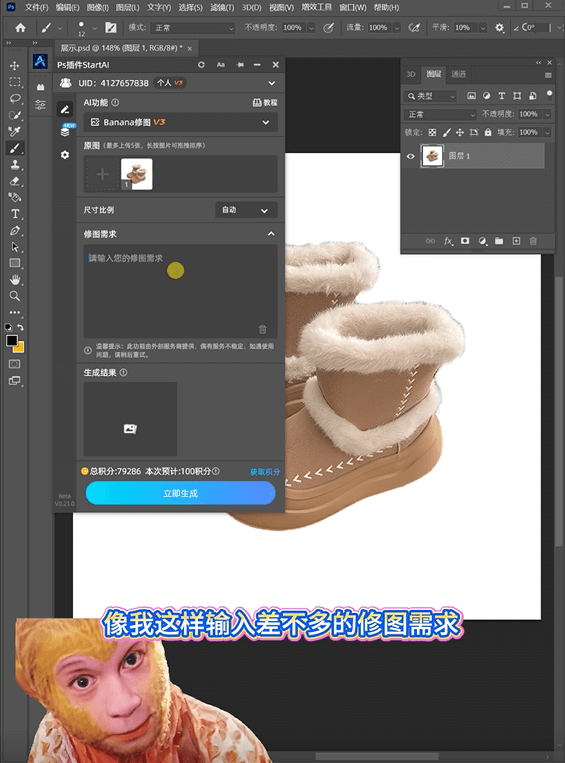This screenshot has width=565, height=763.
Task: Delete layer with trash icon
Action: tap(533, 241)
